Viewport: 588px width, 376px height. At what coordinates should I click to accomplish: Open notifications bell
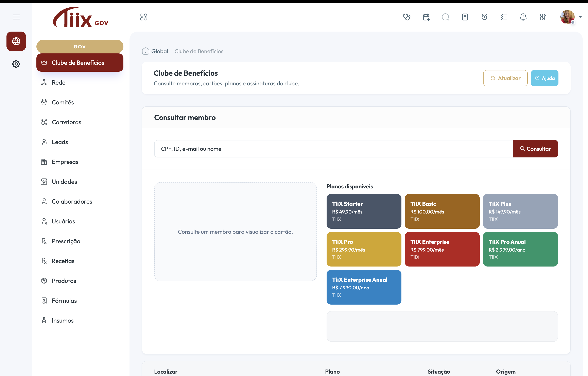pyautogui.click(x=523, y=17)
